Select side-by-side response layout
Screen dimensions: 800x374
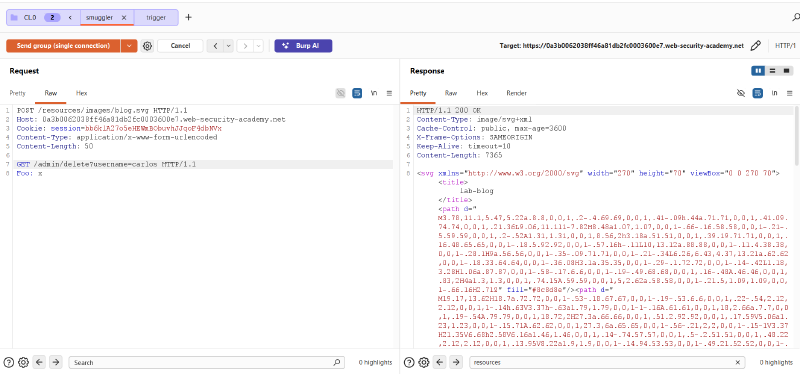coord(758,70)
